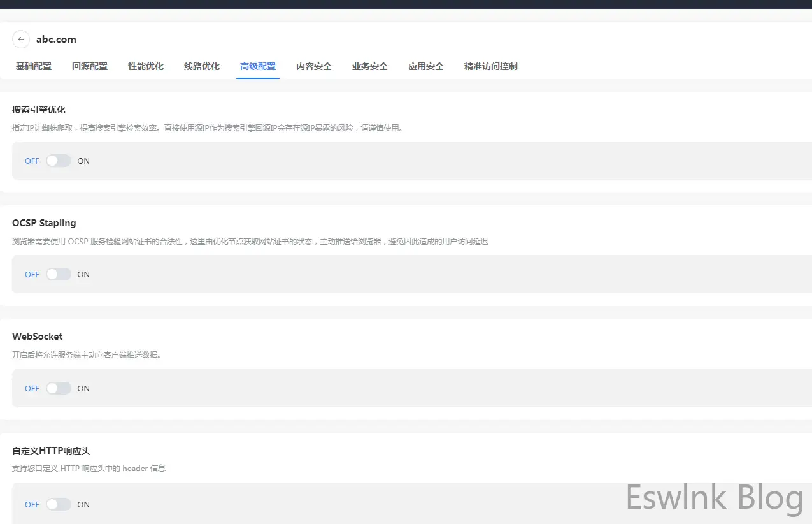
Task: Select the 应用安全 tab
Action: tap(426, 66)
